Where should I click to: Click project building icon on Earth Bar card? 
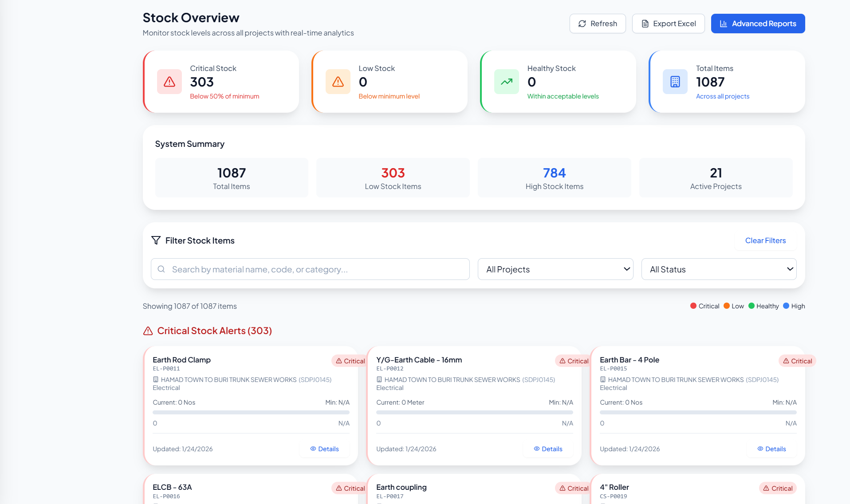603,380
